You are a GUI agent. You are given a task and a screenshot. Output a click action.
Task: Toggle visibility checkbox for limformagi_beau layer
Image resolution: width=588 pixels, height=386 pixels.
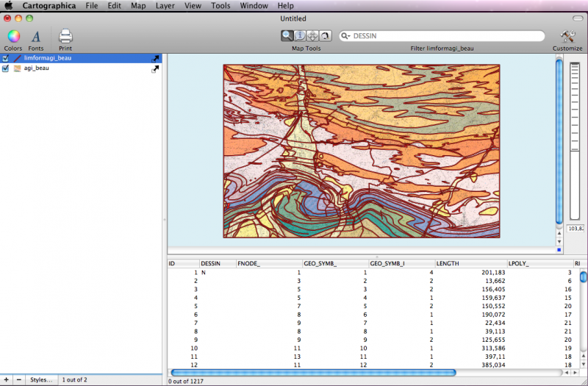tap(6, 58)
